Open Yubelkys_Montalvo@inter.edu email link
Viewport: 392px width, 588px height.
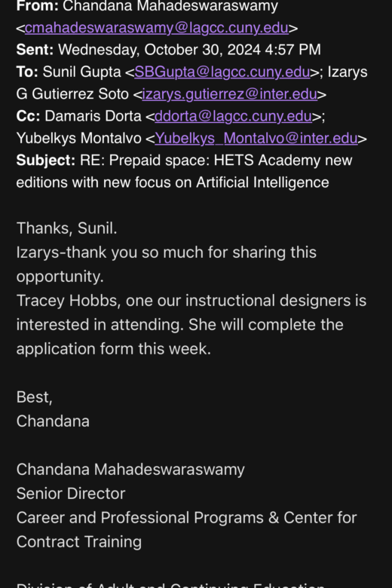pos(256,139)
